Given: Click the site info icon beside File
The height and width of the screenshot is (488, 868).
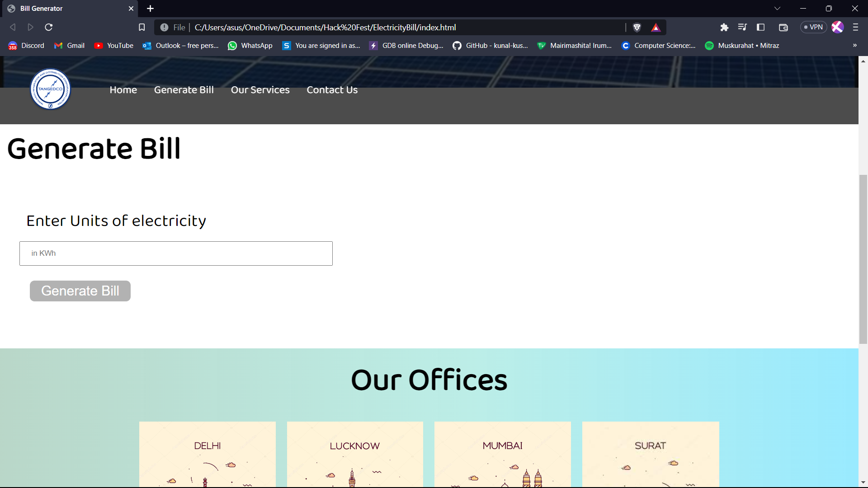Looking at the screenshot, I should click(x=164, y=28).
